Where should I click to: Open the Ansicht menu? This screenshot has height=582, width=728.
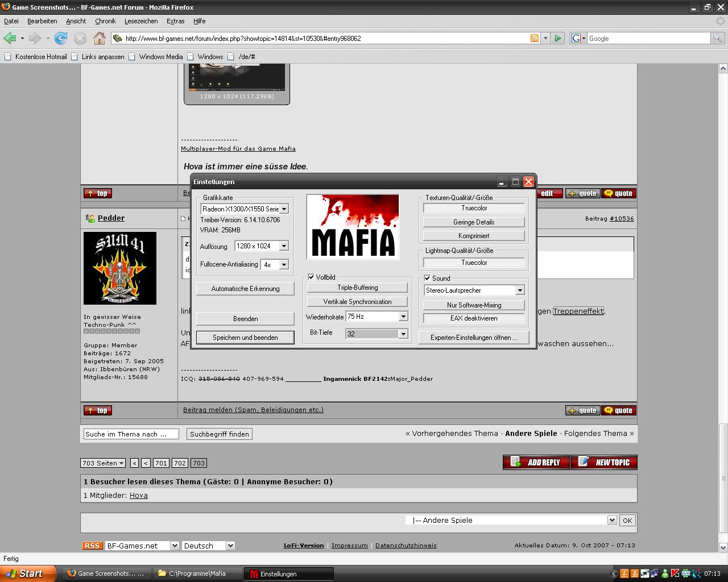pyautogui.click(x=76, y=21)
